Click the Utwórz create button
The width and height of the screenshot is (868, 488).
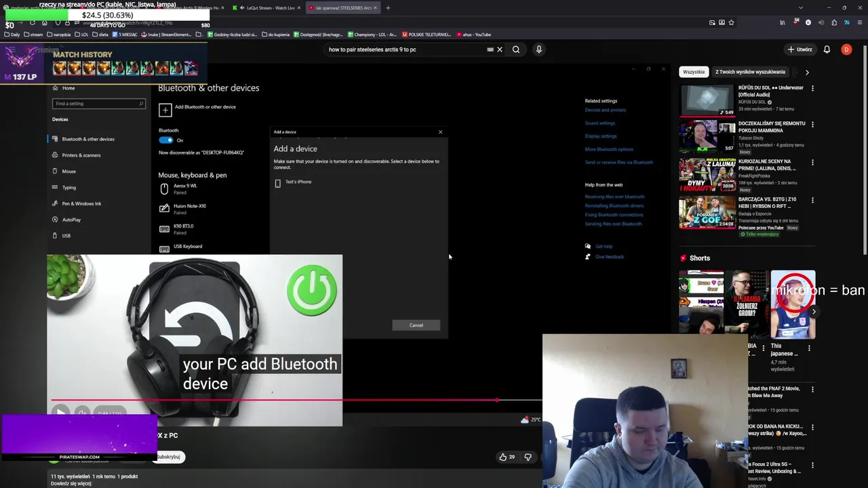pos(800,49)
